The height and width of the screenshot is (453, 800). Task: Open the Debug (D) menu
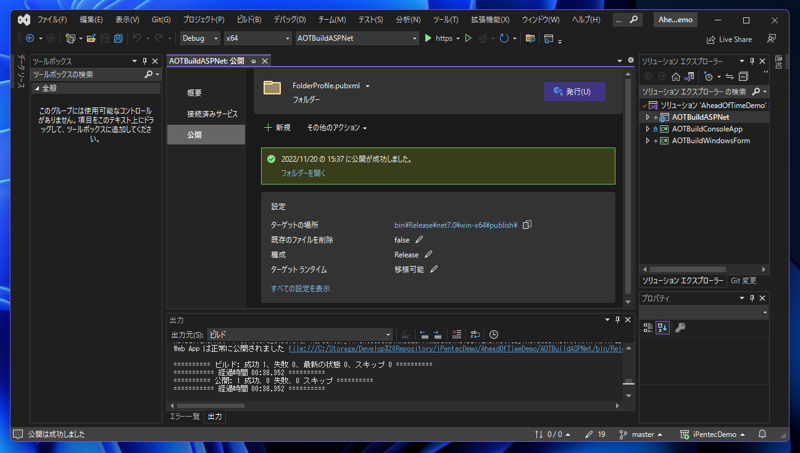click(289, 20)
